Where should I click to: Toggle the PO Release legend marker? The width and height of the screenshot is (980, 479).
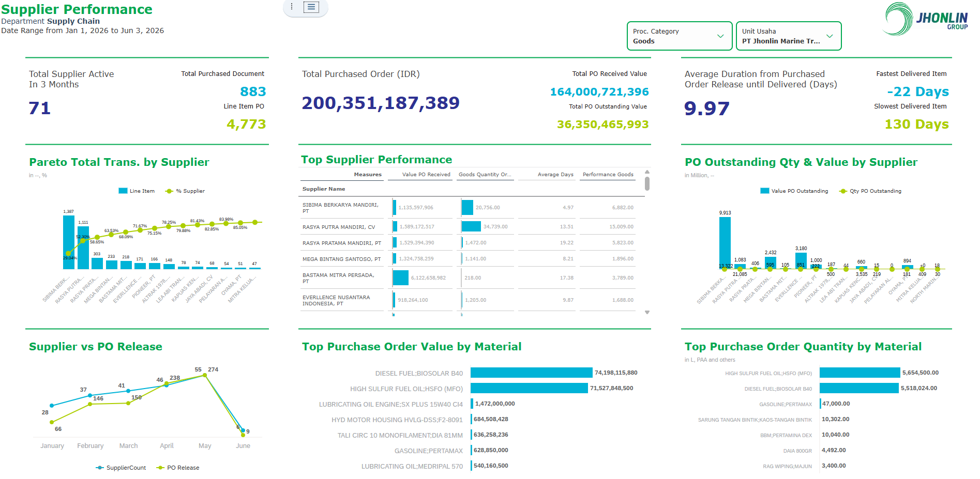coord(160,468)
